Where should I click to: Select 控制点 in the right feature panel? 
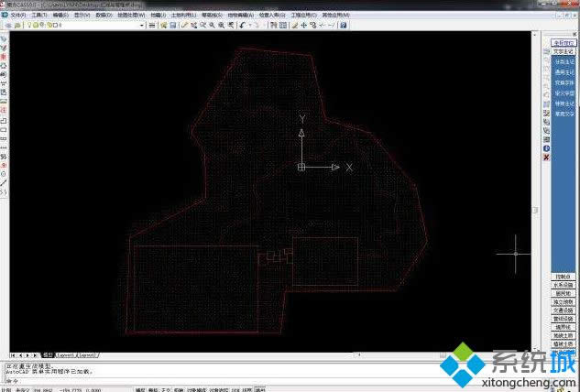coord(563,276)
